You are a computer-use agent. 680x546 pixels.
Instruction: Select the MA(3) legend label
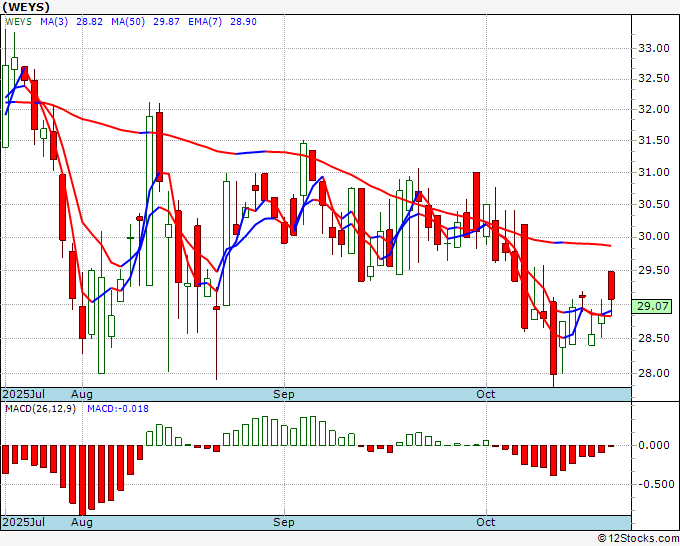pos(54,22)
